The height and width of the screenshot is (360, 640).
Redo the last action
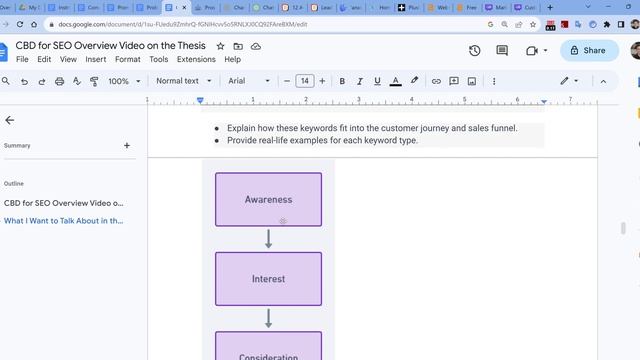[x=42, y=81]
